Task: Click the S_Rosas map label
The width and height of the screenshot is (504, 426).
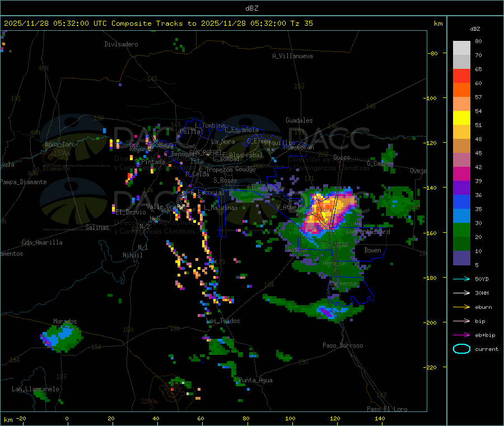Action: (225, 180)
